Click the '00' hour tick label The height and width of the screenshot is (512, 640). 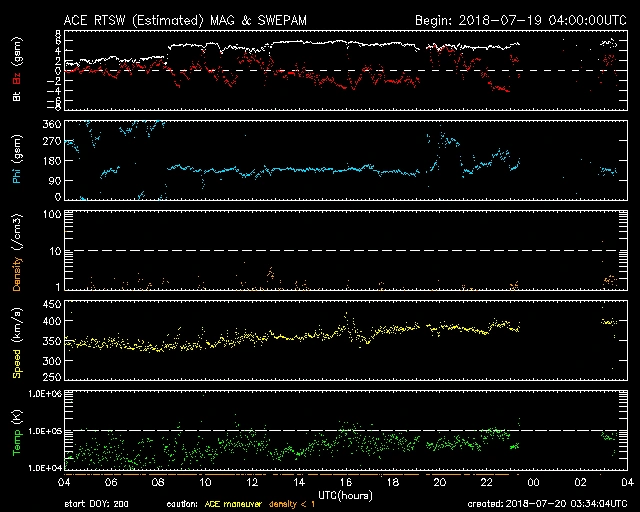(533, 483)
